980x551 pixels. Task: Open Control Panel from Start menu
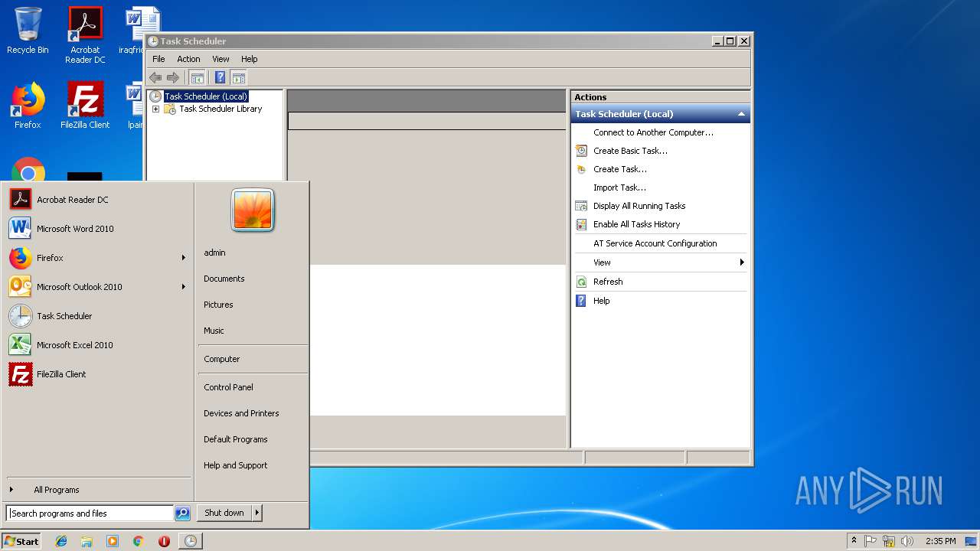click(x=228, y=387)
